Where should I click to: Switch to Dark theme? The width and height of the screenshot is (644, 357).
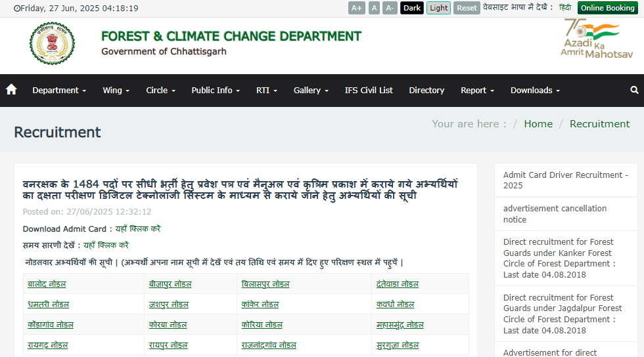click(x=412, y=8)
